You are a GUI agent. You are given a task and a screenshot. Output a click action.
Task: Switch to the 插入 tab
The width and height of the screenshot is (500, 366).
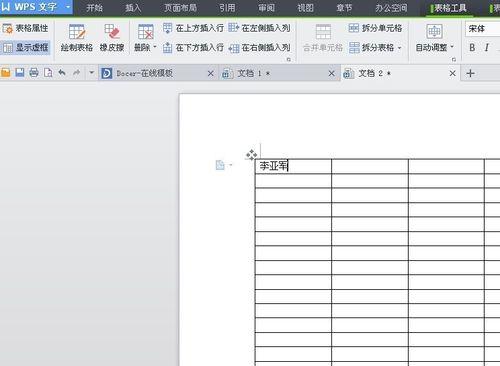coord(133,8)
